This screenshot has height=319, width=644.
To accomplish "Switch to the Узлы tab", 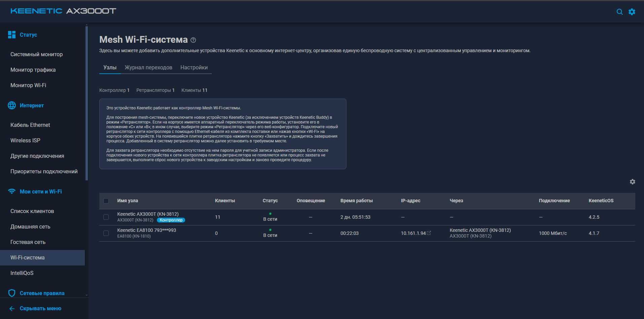I will click(x=110, y=67).
